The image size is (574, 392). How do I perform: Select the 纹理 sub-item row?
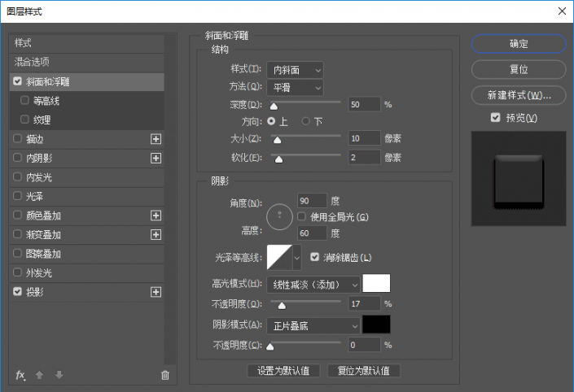(x=87, y=120)
